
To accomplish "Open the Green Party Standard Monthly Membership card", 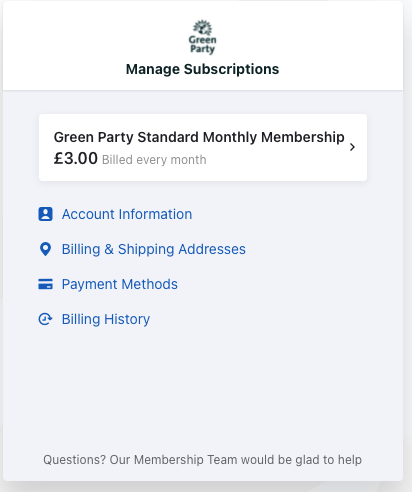I will [x=203, y=147].
